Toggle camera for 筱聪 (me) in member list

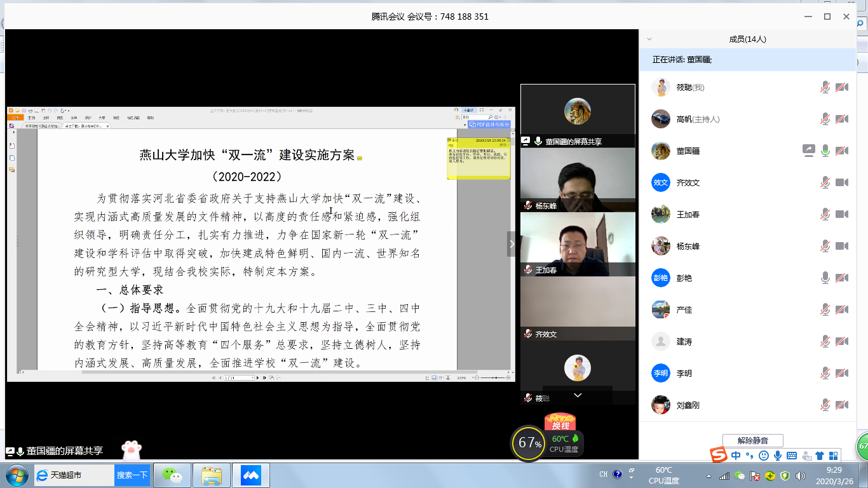click(842, 88)
